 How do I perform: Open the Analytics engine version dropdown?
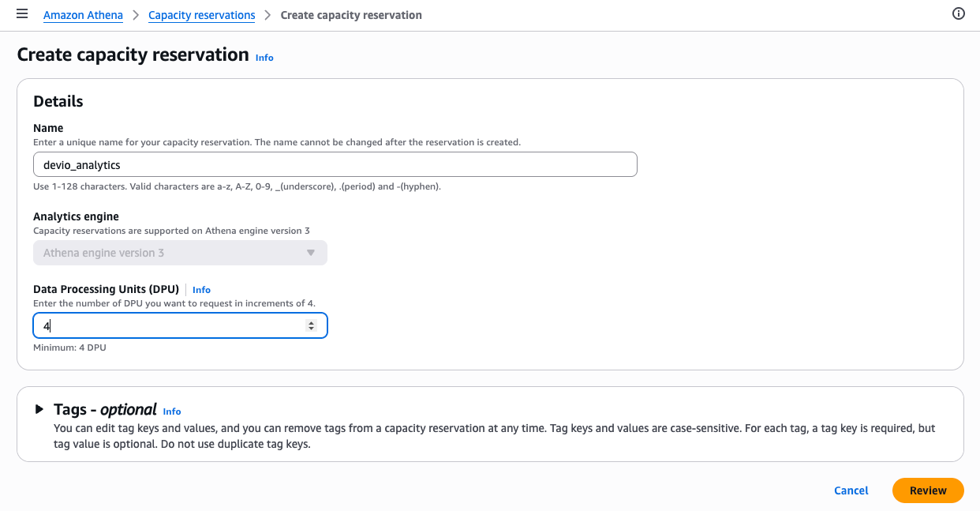[x=180, y=252]
